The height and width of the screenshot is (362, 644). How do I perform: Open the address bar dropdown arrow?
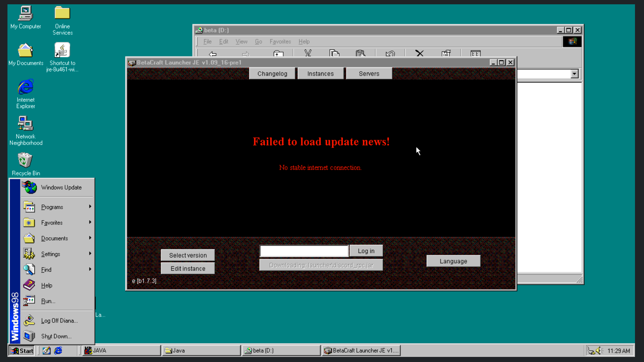point(574,74)
